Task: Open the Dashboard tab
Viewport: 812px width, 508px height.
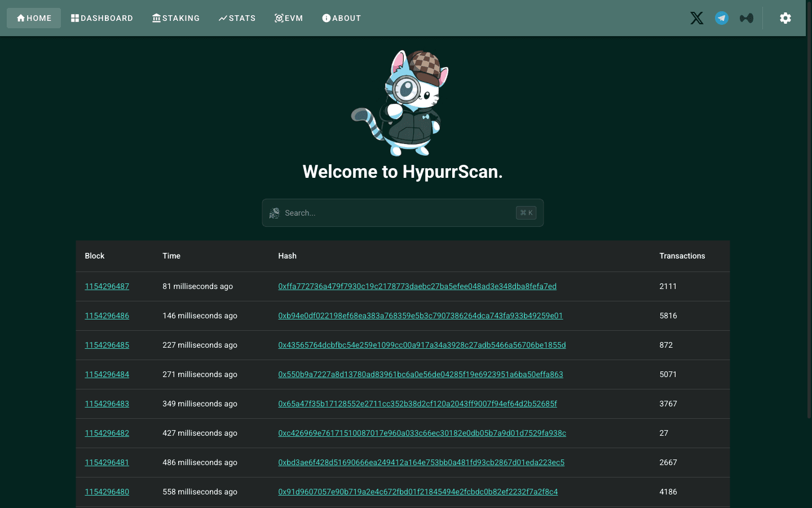Action: click(102, 18)
